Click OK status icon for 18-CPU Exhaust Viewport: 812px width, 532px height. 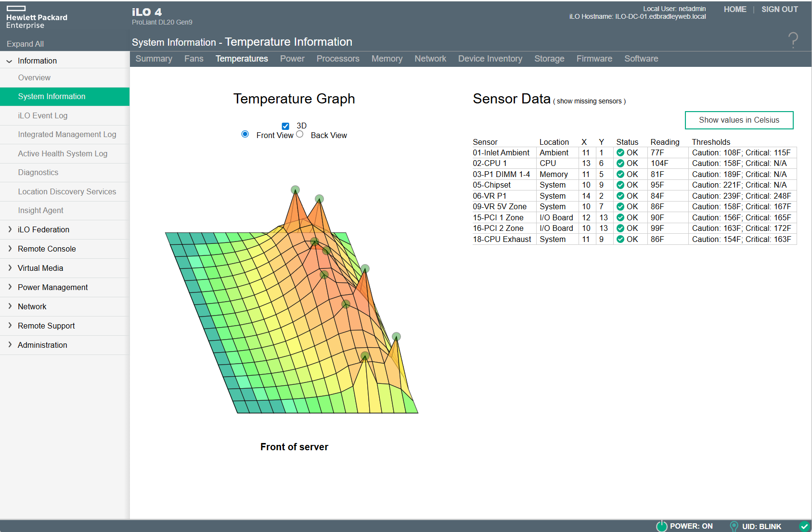pyautogui.click(x=620, y=239)
